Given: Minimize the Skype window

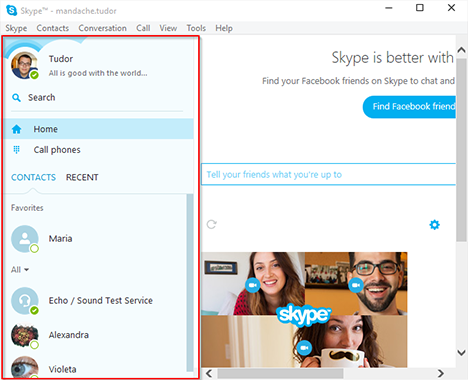Looking at the screenshot, I should [x=389, y=8].
